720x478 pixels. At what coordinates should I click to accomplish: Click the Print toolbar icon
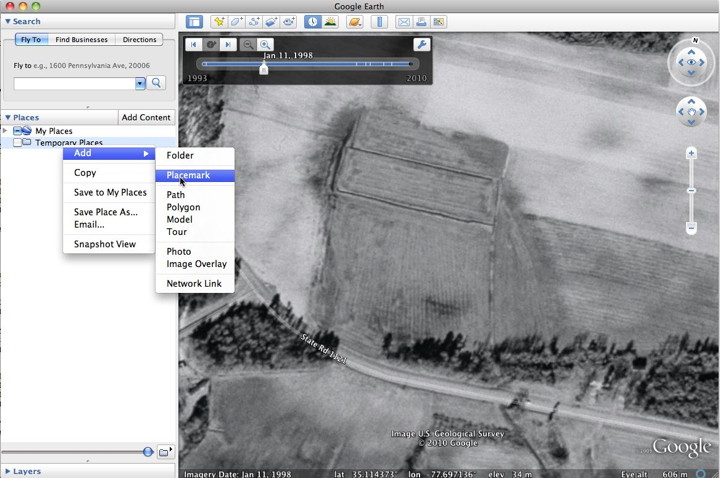[421, 21]
